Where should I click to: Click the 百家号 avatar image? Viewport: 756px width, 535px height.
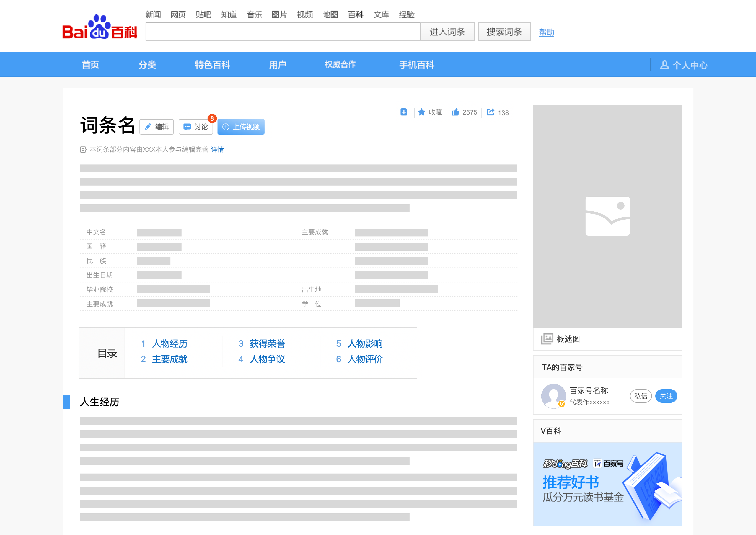click(553, 396)
